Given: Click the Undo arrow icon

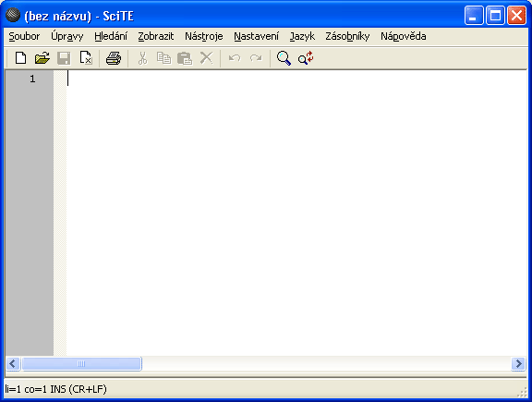Looking at the screenshot, I should [235, 58].
